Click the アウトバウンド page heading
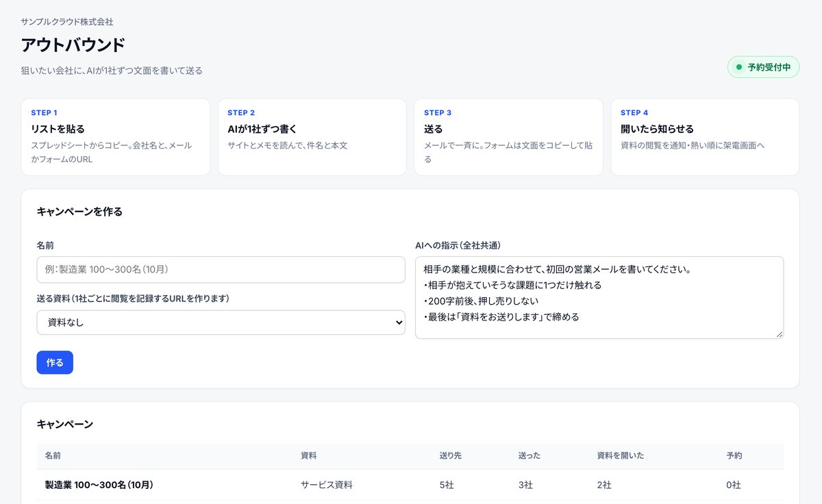 pos(73,45)
